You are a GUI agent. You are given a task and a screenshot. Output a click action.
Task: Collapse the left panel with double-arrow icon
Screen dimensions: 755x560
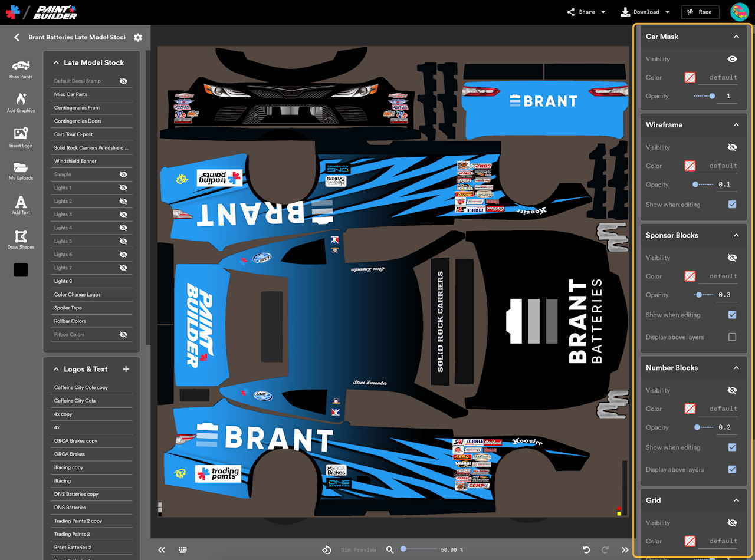coord(162,549)
